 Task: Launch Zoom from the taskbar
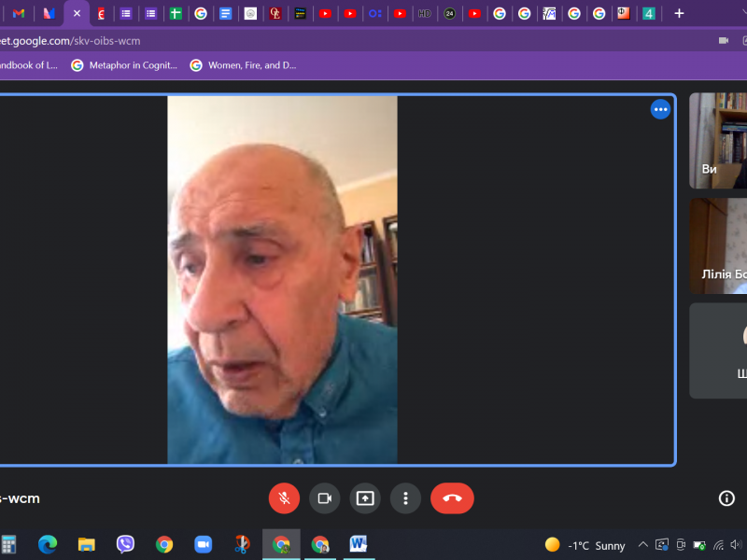(204, 544)
